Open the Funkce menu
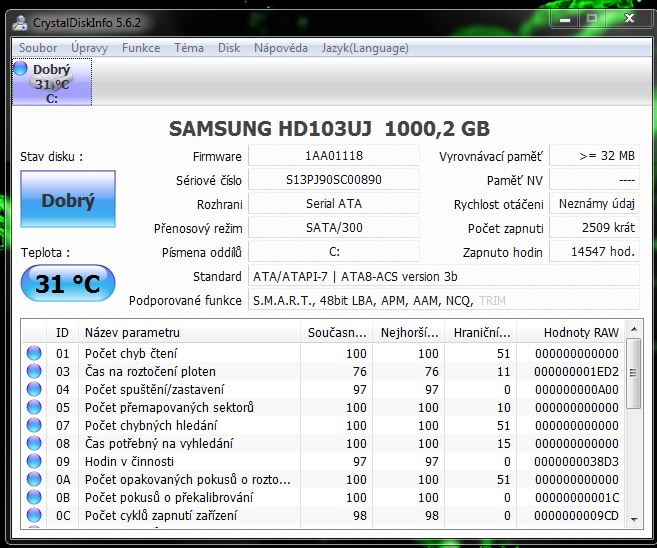 click(x=141, y=47)
